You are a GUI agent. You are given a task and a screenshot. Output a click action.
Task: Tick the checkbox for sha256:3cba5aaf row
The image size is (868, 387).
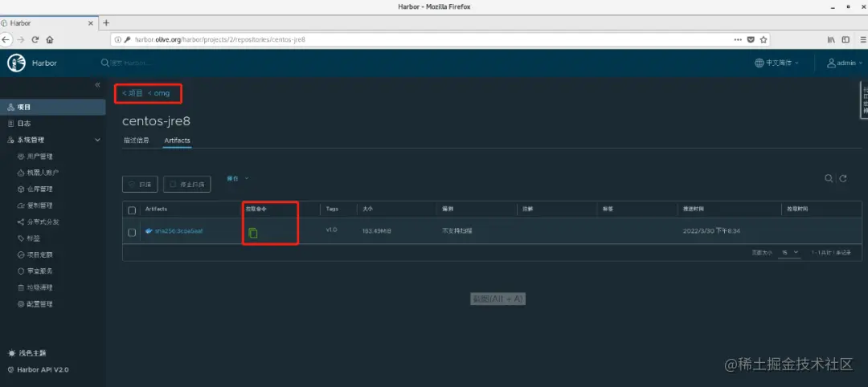click(132, 233)
